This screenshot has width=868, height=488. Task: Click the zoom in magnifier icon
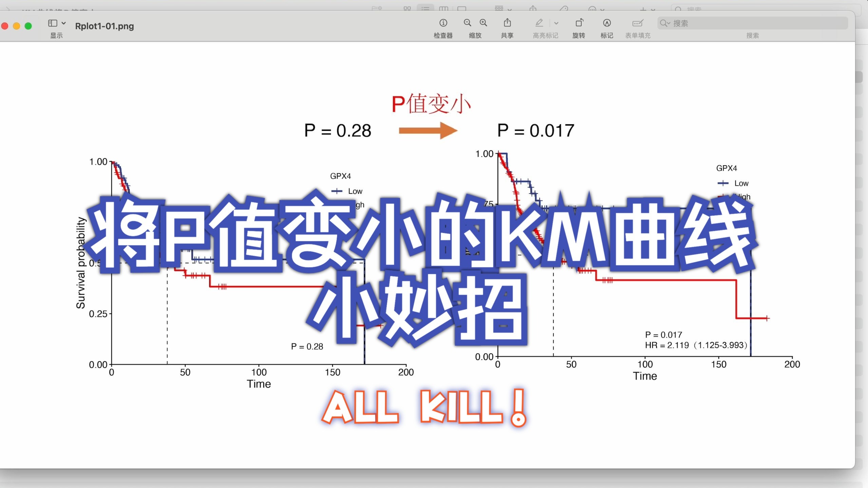coord(484,23)
